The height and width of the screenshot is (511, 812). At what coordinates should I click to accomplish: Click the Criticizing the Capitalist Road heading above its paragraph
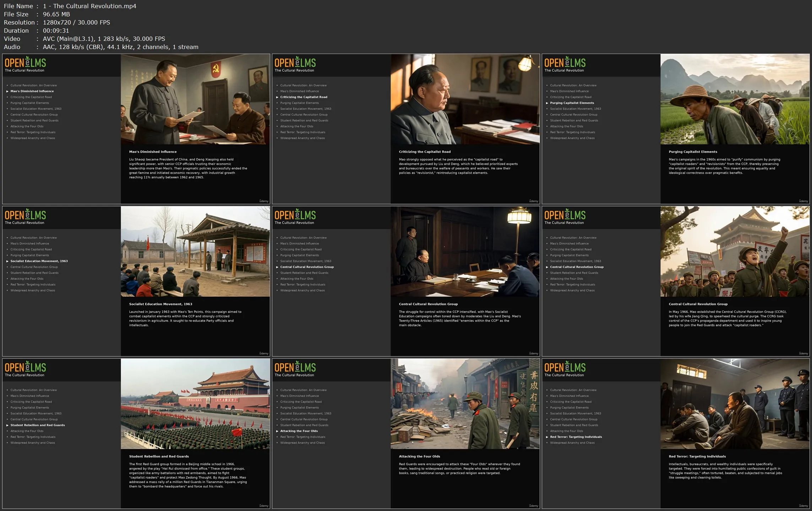[x=425, y=152]
